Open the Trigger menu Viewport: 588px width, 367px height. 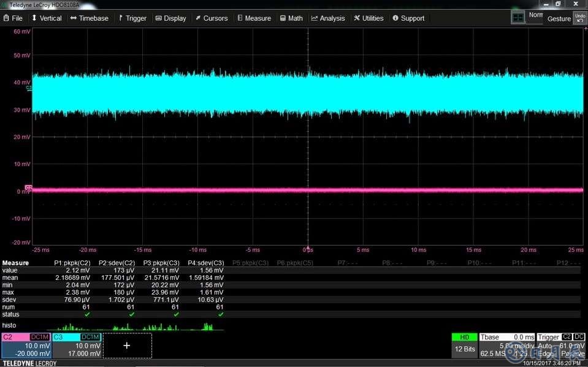click(x=132, y=18)
